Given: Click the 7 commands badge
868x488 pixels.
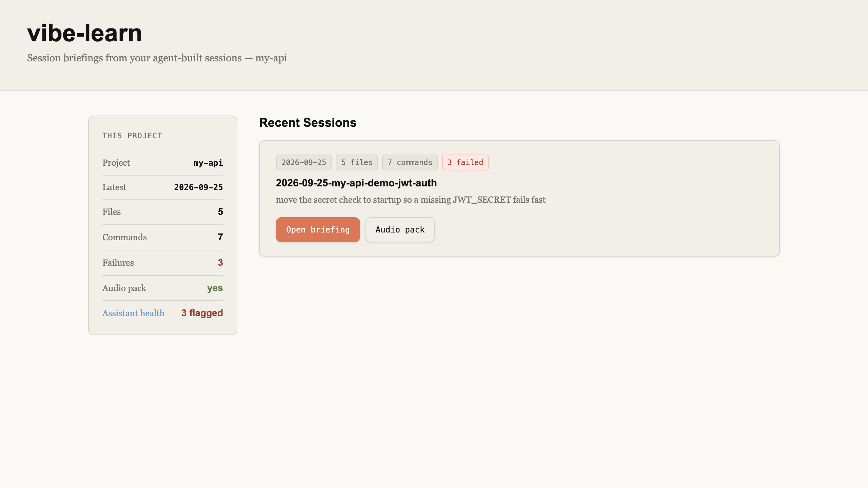Looking at the screenshot, I should [410, 163].
